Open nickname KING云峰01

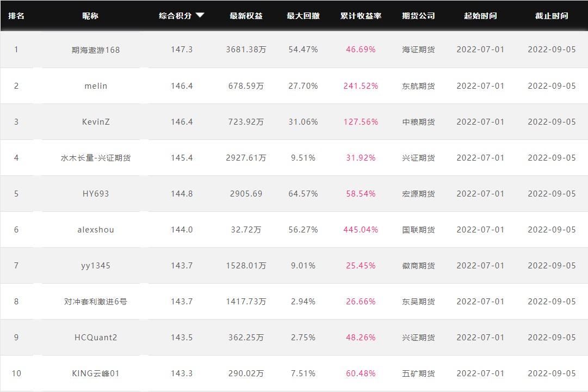coord(96,373)
